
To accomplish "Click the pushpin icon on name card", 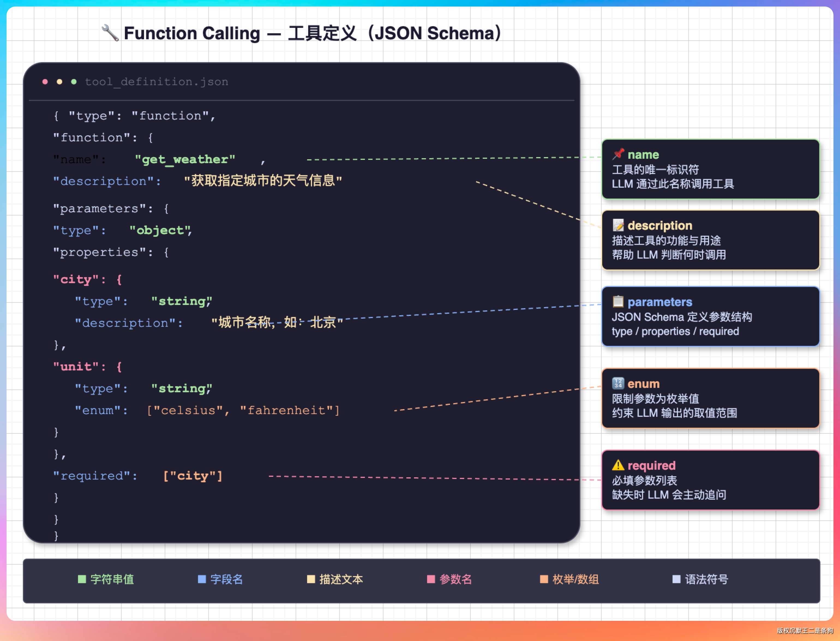I will pos(618,154).
